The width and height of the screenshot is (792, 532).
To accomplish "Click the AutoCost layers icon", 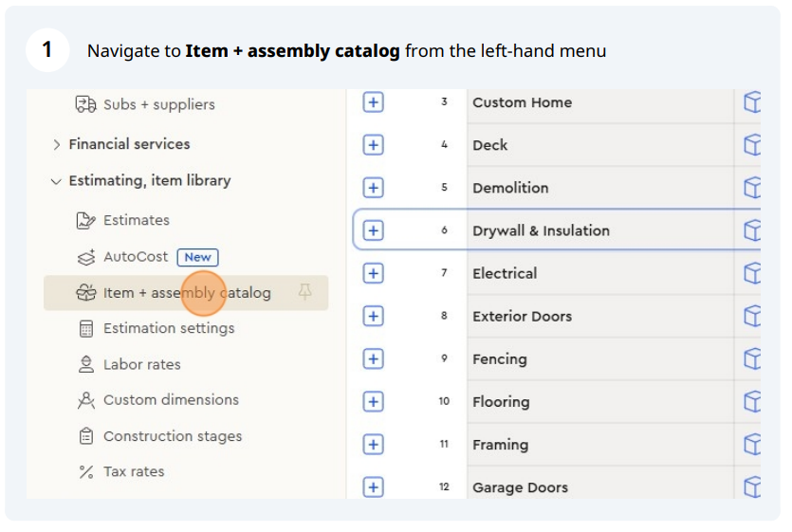I will pos(86,257).
